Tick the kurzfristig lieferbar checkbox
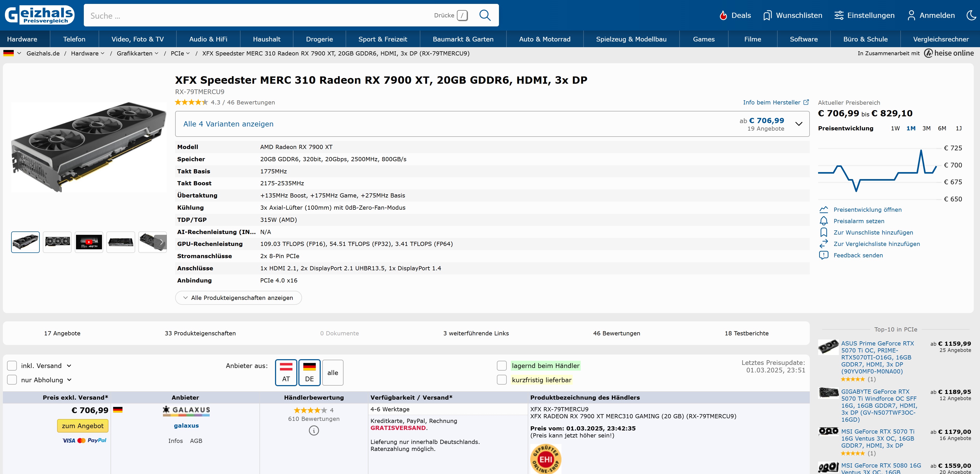Viewport: 980px width, 474px height. click(x=502, y=380)
